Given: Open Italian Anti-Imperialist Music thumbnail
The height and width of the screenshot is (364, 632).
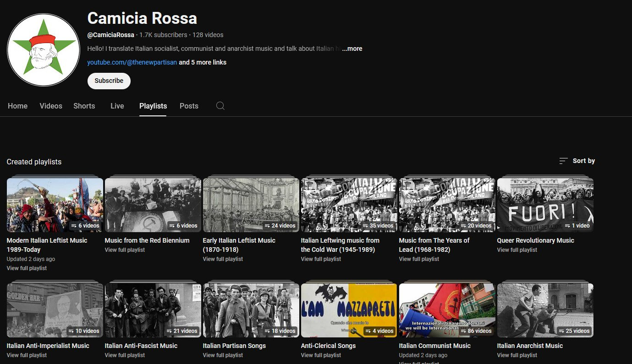Looking at the screenshot, I should [55, 310].
